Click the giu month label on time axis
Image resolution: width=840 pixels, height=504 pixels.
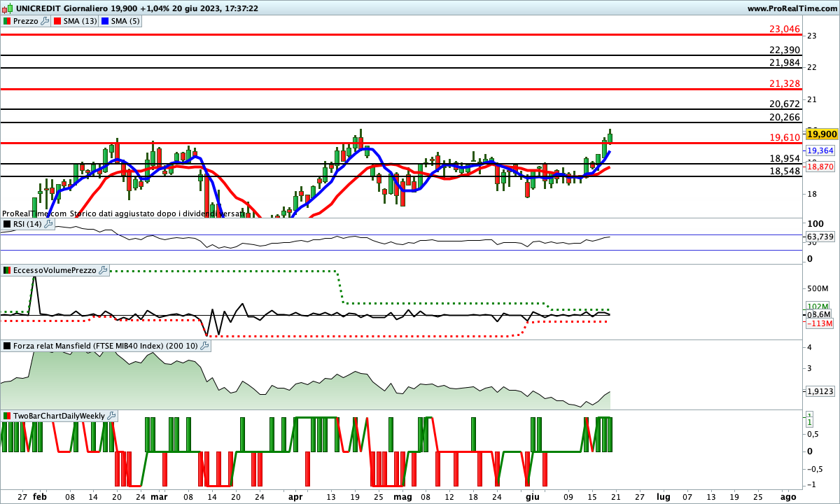coord(533,496)
